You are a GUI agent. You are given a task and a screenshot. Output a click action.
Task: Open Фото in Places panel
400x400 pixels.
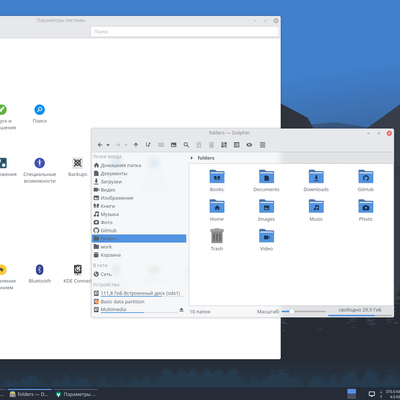(x=139, y=222)
